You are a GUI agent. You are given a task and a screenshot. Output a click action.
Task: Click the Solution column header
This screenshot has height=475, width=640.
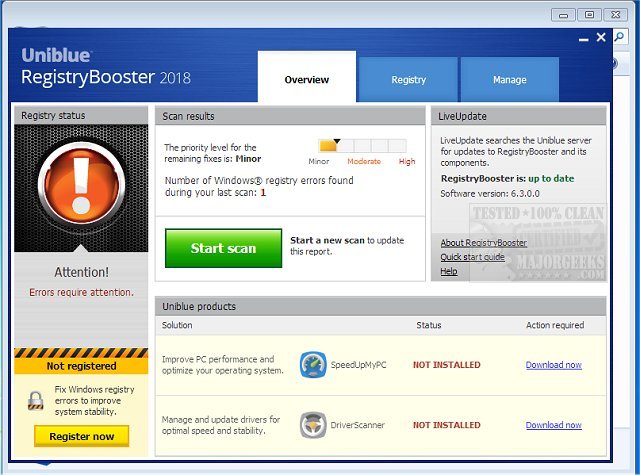tap(177, 325)
